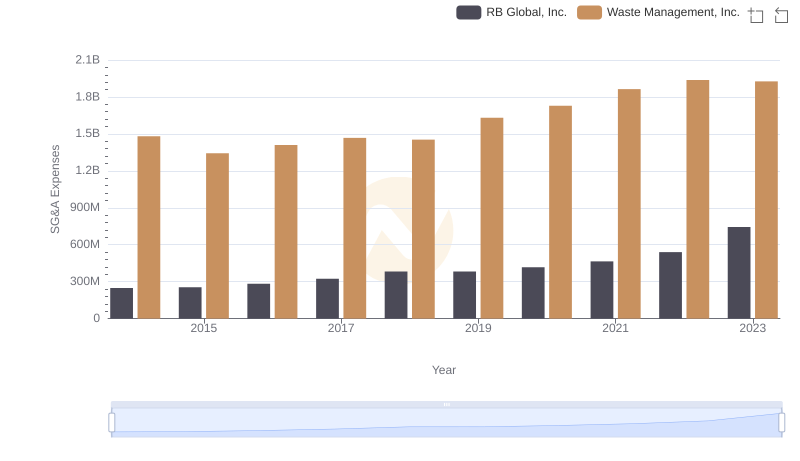Viewport: 800px width, 461px height.
Task: Click the zoom reset restore icon
Action: 781,15
